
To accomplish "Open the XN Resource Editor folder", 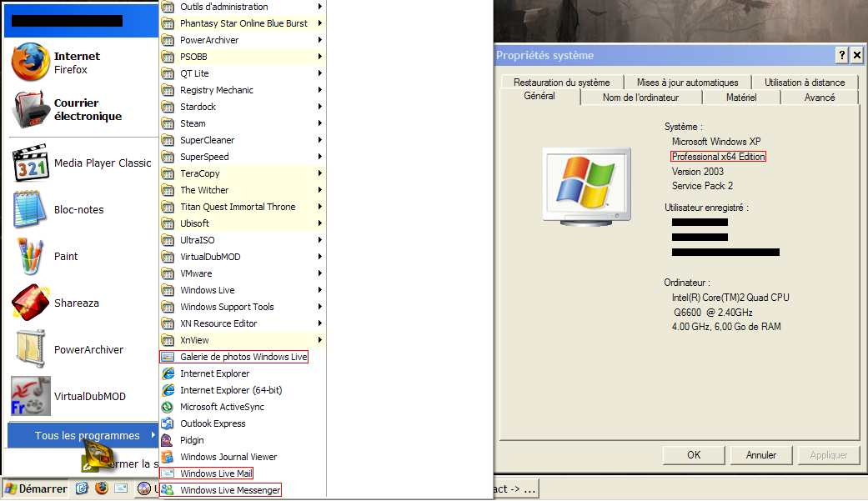I will click(243, 323).
